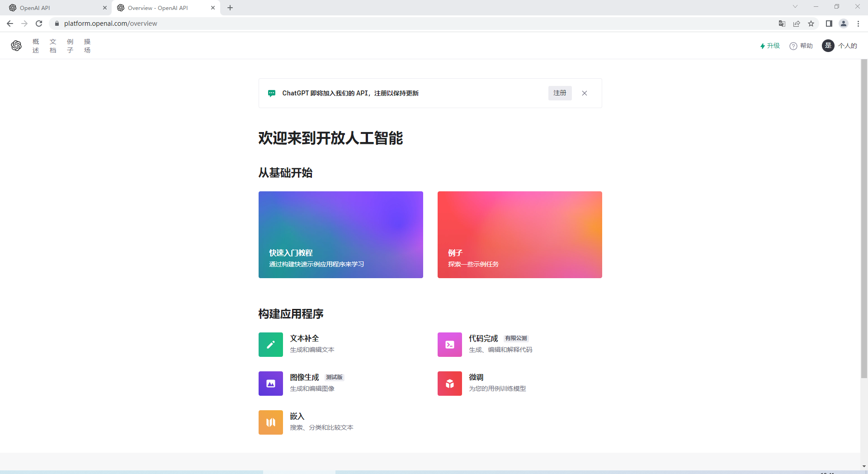Viewport: 868px width, 474px height.
Task: Open the 文档 navigation item
Action: click(x=53, y=46)
